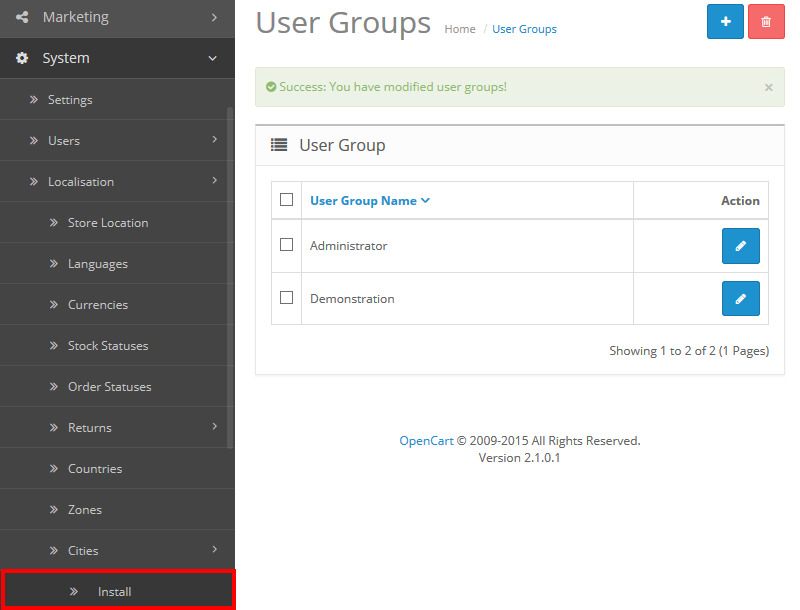Viewport: 800px width, 610px height.
Task: Select the Install menu item
Action: [x=114, y=592]
